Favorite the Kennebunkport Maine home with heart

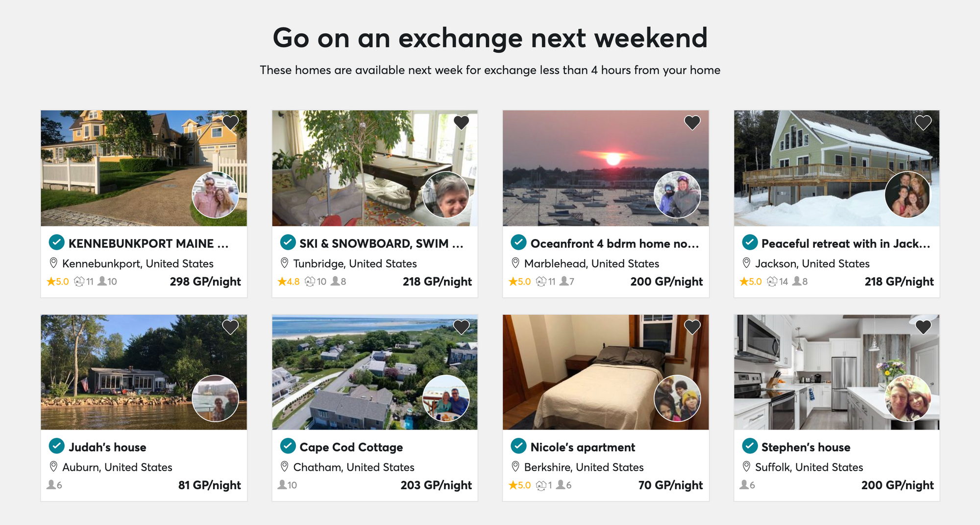tap(230, 122)
